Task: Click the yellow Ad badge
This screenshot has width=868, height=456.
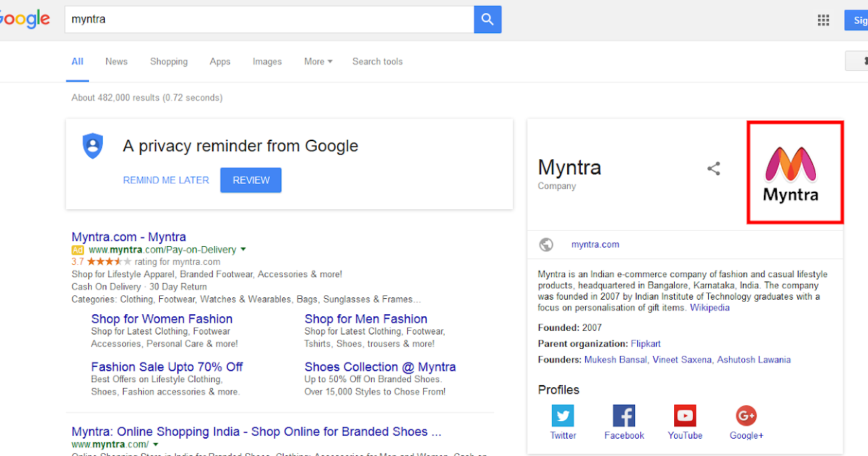Action: [x=78, y=250]
